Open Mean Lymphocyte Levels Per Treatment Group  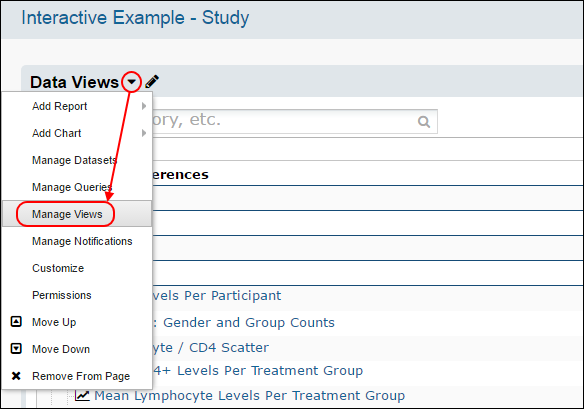click(250, 395)
